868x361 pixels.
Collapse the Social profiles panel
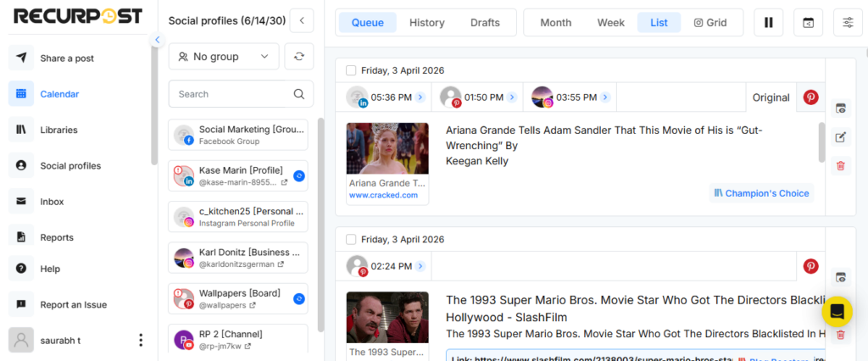pyautogui.click(x=302, y=21)
